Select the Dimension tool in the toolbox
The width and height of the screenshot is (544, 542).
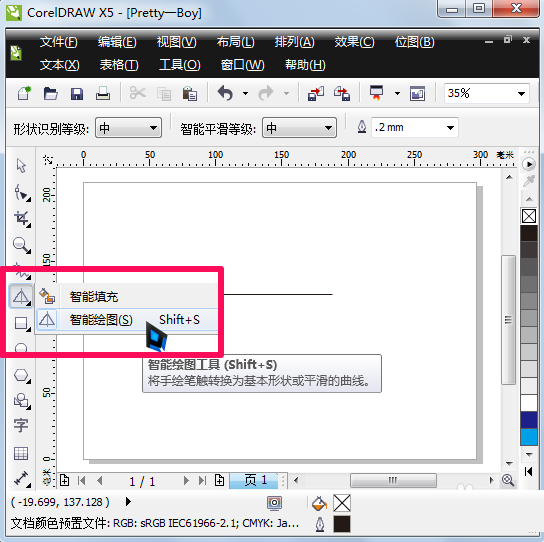click(x=22, y=478)
